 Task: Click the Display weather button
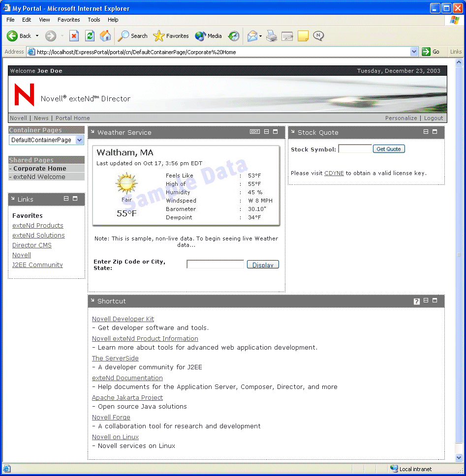pos(263,265)
